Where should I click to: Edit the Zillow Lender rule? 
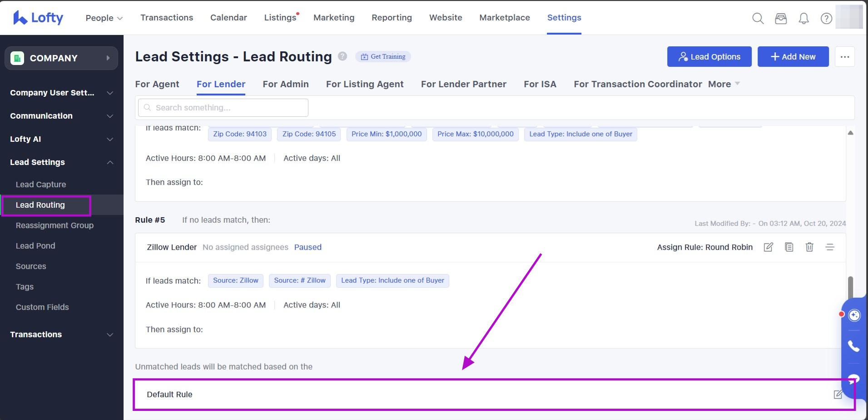[x=768, y=247]
